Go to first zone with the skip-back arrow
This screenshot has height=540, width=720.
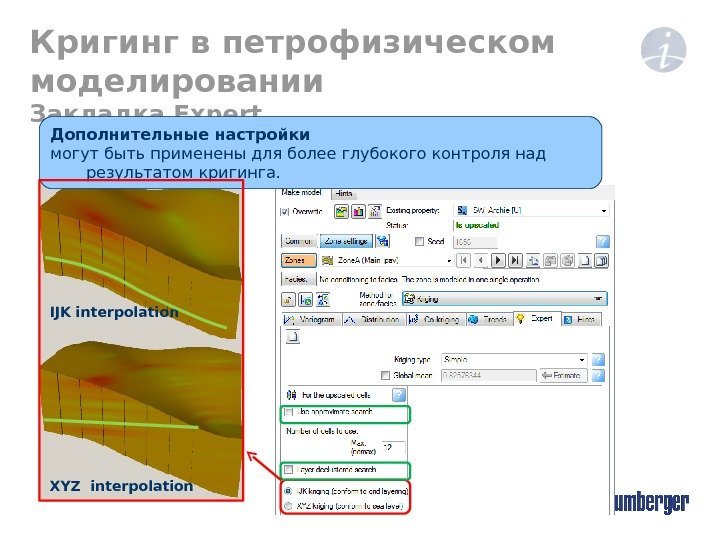point(464,260)
